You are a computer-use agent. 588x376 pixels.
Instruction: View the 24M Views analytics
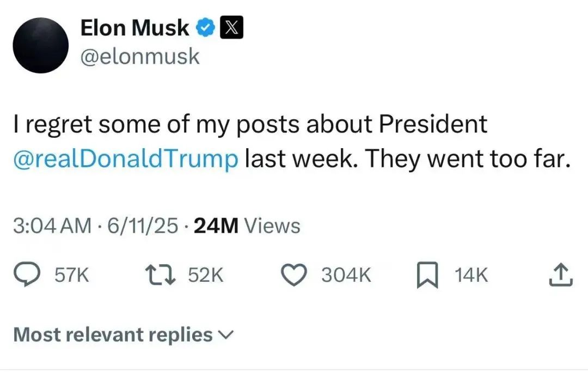(247, 226)
